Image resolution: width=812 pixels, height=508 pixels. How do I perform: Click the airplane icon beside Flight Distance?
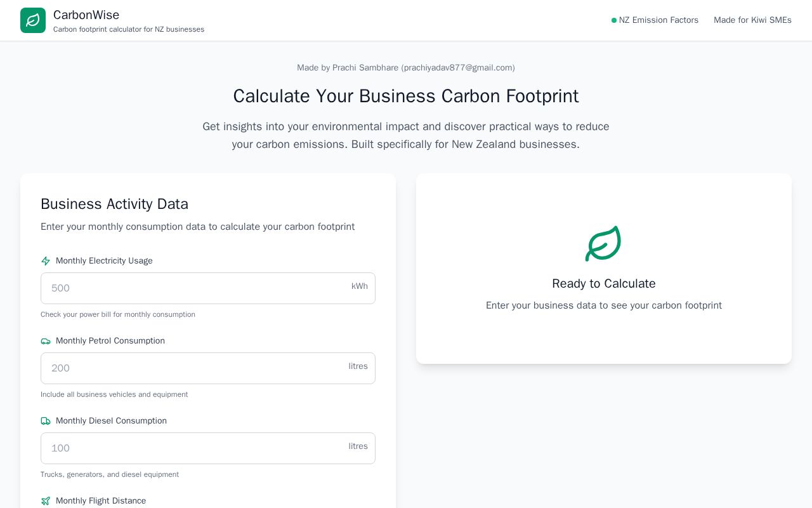tap(46, 501)
